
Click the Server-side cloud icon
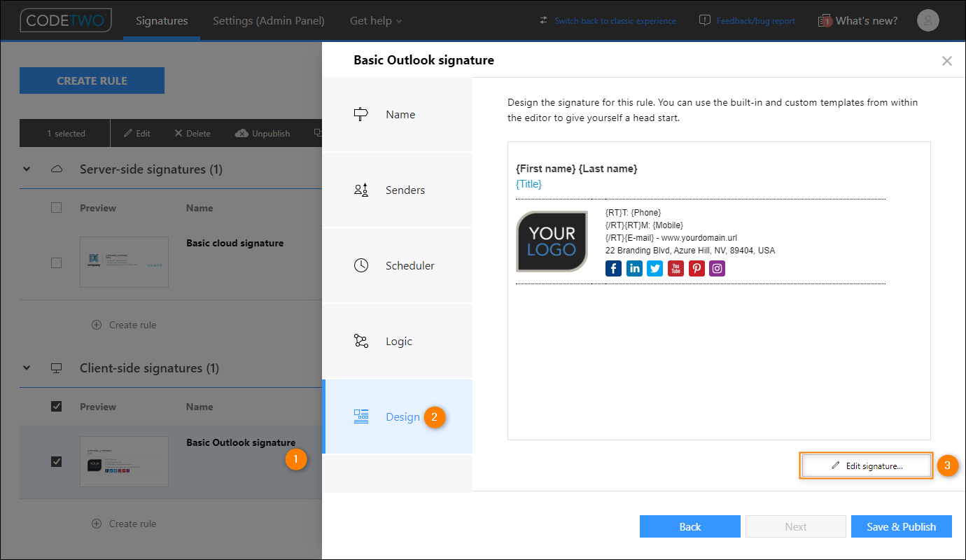[x=57, y=169]
